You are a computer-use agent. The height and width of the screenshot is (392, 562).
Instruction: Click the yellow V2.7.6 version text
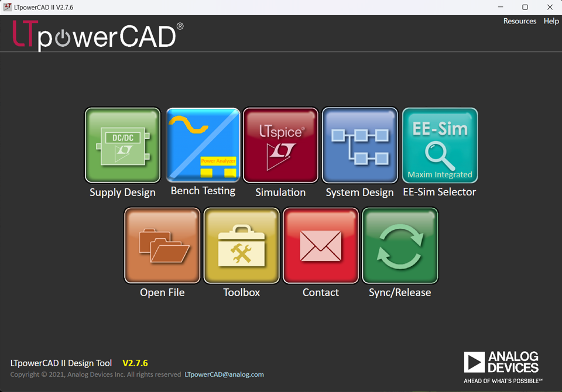coord(135,363)
